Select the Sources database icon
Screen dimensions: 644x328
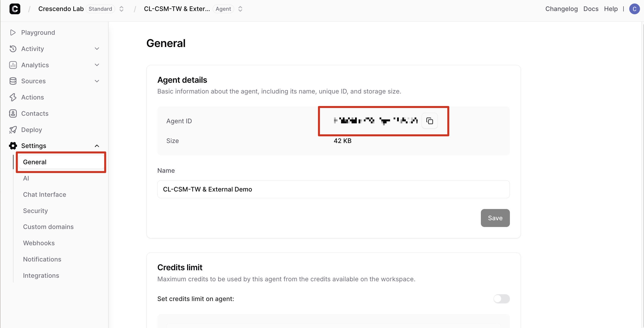13,81
